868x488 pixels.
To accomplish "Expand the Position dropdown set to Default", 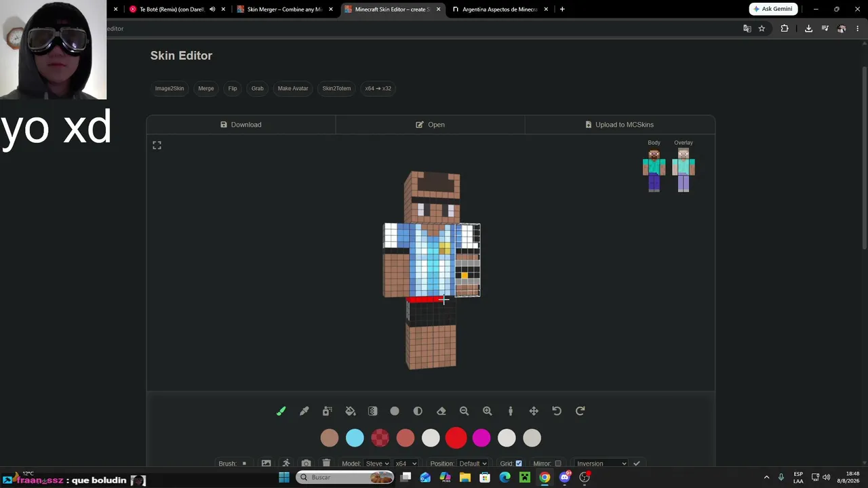I will pyautogui.click(x=473, y=464).
